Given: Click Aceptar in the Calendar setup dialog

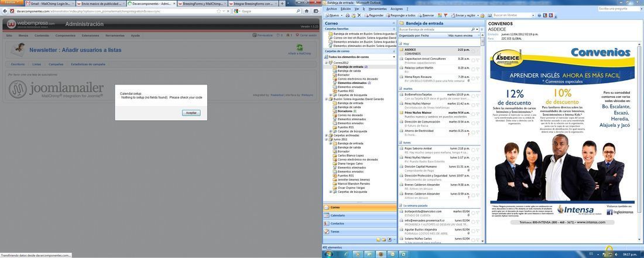Looking at the screenshot, I should (x=191, y=113).
